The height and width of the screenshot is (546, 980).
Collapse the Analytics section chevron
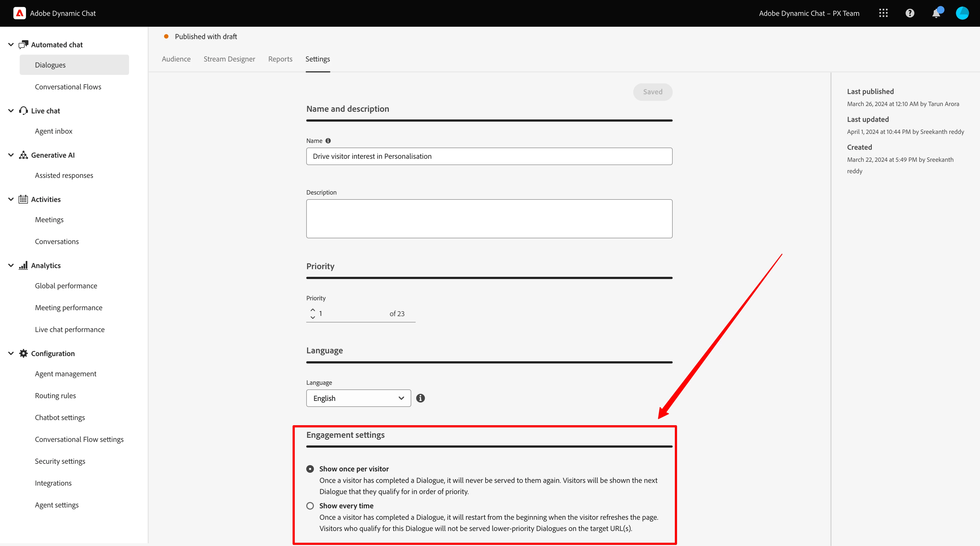point(11,265)
